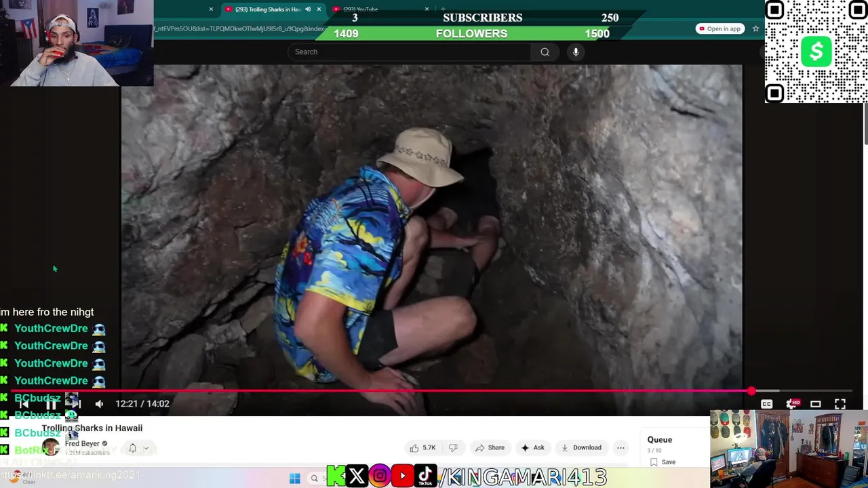Click the X (Twitter) overlay icon
Screen dimensions: 868x488
point(357,476)
